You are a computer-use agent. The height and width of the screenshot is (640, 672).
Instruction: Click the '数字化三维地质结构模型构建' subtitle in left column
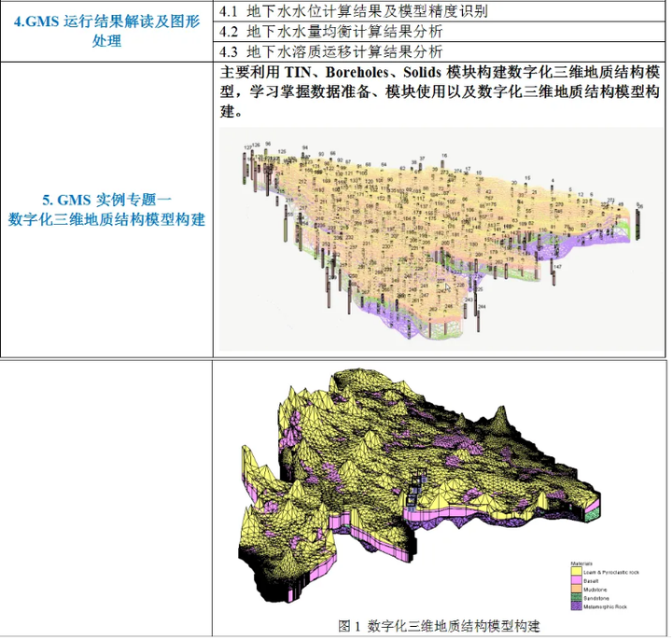[x=106, y=219]
